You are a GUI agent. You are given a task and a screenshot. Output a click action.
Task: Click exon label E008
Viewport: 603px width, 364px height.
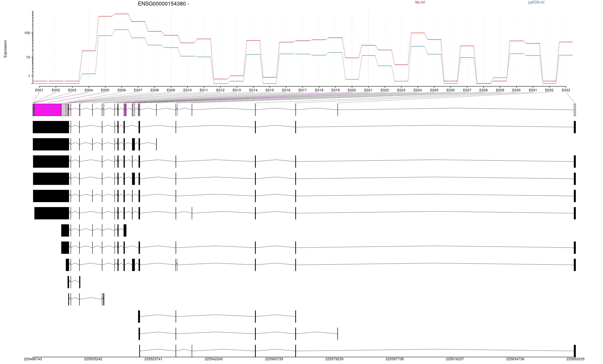point(155,90)
